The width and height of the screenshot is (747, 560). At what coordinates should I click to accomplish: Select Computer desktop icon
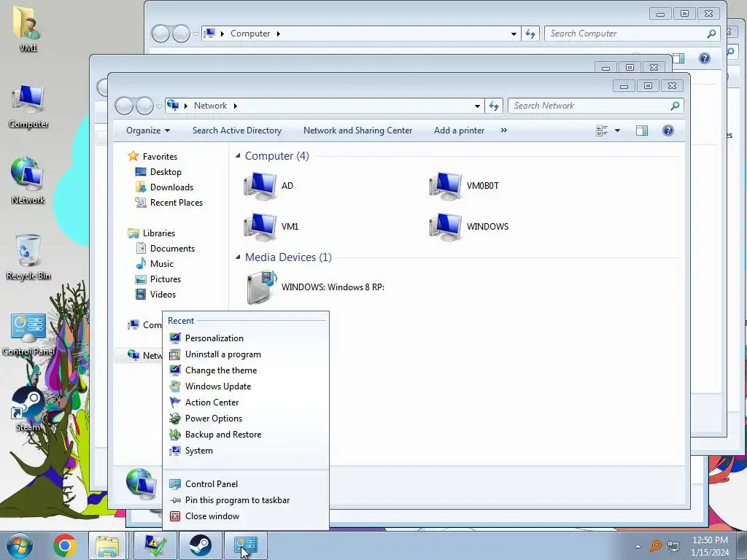coord(28,106)
